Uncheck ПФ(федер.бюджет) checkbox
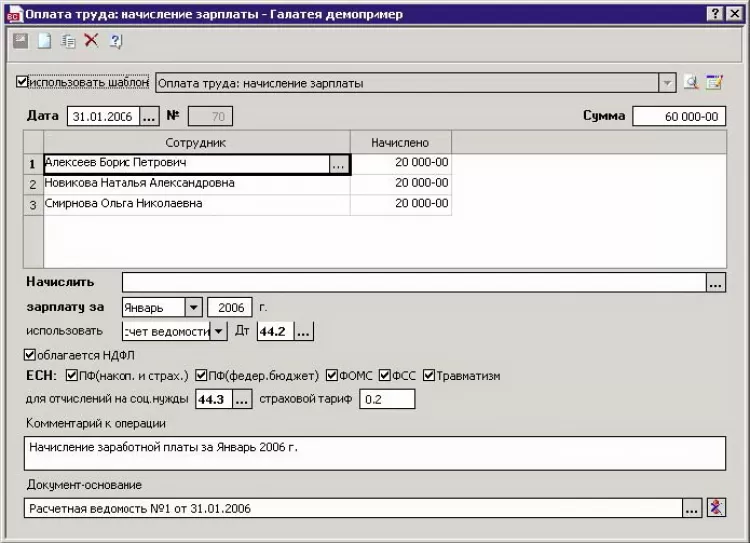This screenshot has height=543, width=750. 201,375
